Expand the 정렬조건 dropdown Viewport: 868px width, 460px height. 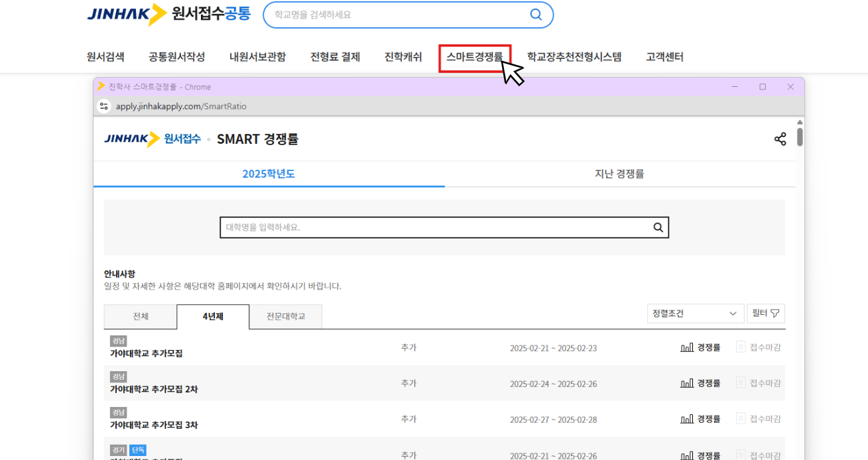point(696,314)
